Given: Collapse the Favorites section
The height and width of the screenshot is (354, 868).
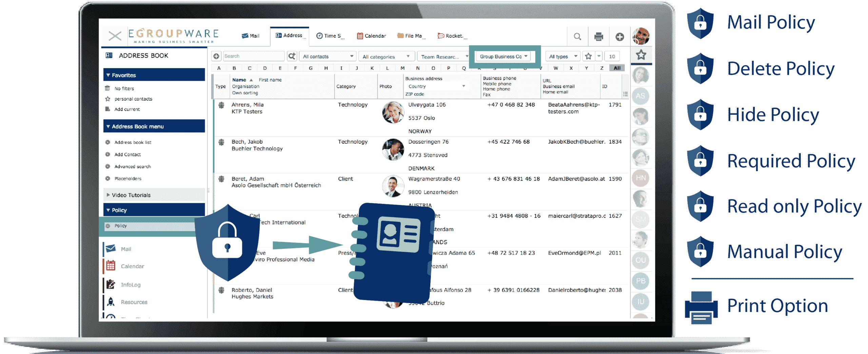Looking at the screenshot, I should (x=154, y=75).
